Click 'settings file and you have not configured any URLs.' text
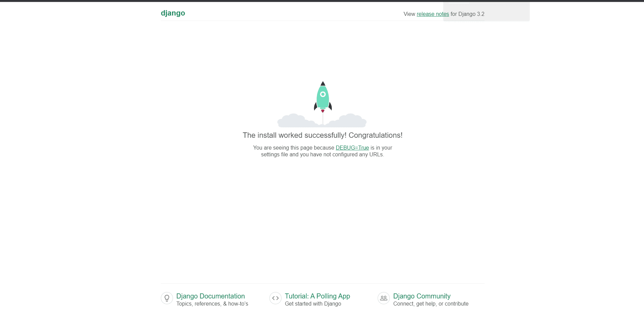The height and width of the screenshot is (314, 644). click(x=322, y=155)
